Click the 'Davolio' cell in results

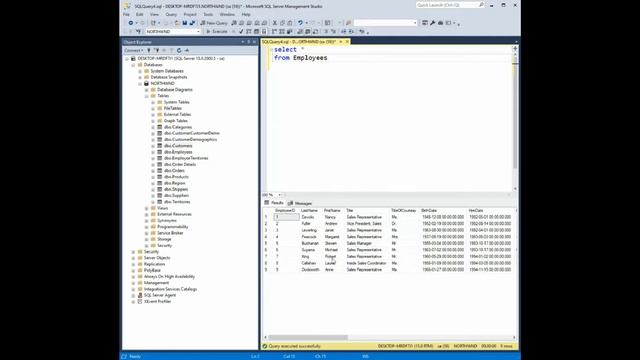308,217
